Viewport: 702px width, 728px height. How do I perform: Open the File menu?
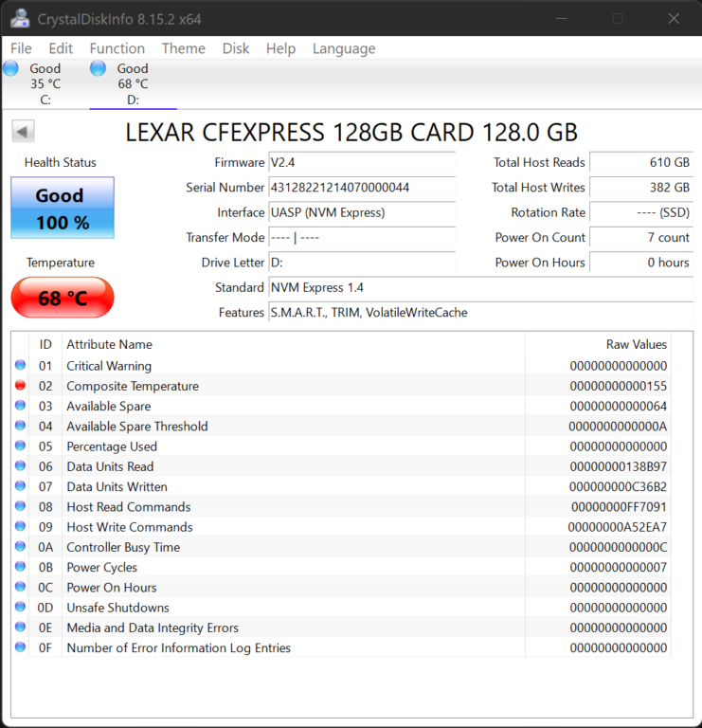tap(21, 48)
